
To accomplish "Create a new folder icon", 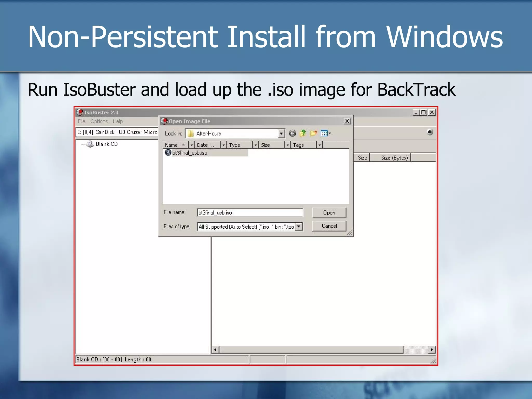I will (x=314, y=134).
